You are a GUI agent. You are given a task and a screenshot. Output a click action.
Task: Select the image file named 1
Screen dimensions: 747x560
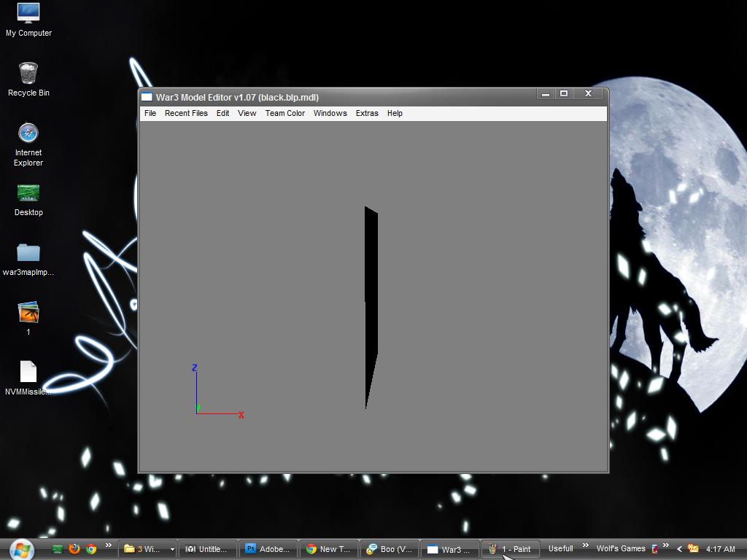tap(28, 318)
